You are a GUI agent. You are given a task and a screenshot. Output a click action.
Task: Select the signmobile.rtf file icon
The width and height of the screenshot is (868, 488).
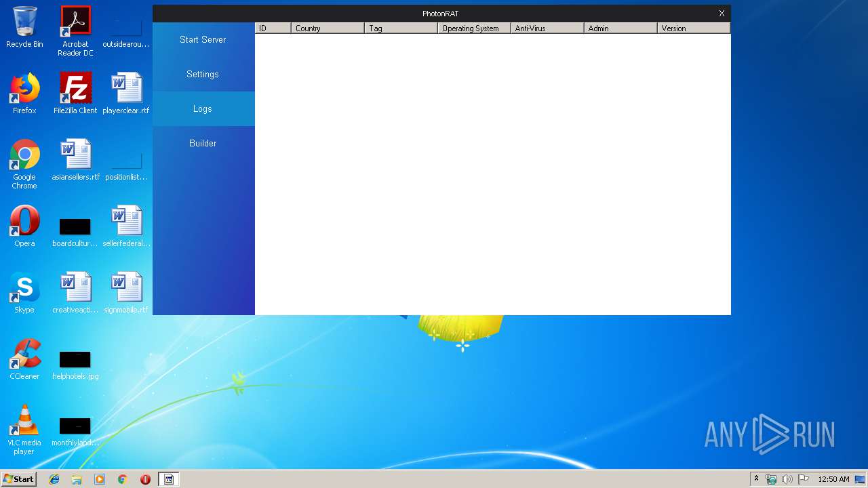[126, 293]
